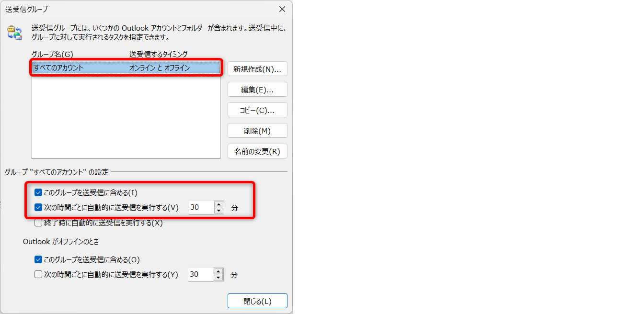This screenshot has width=644, height=314.
Task: Click the offline interval minutes field
Action: 201,274
